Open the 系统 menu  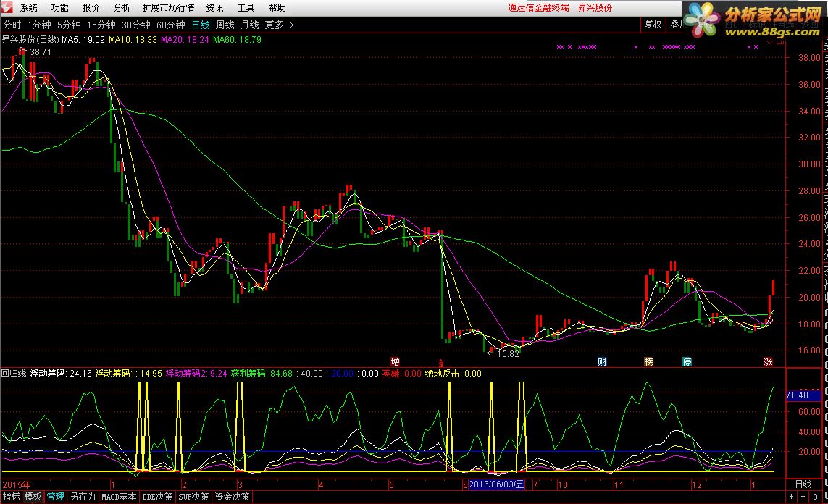pos(29,8)
